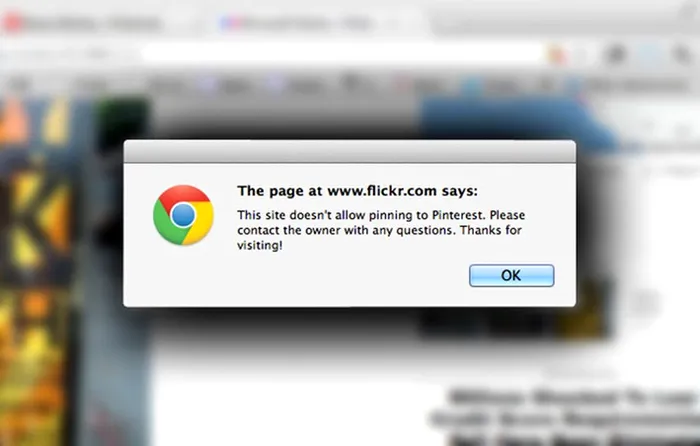Open the Chrome menu icon at the toolbar's right end
This screenshot has width=700, height=446.
(x=682, y=54)
